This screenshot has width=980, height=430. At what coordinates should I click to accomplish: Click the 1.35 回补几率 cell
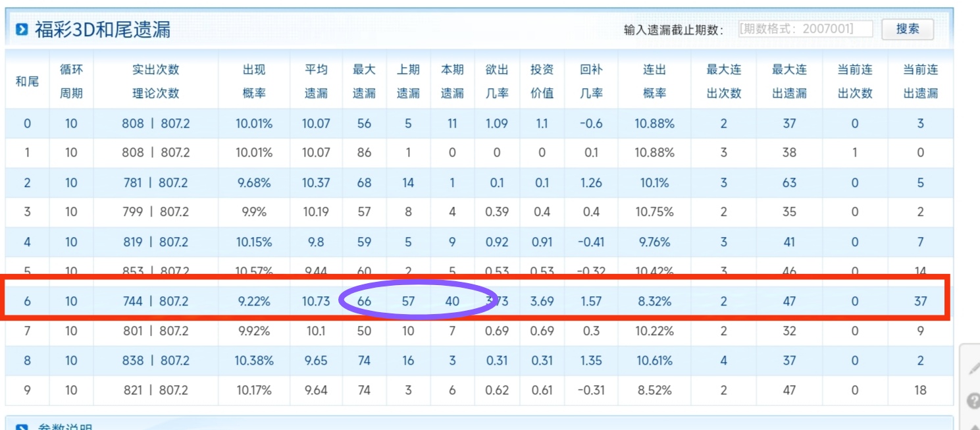[x=591, y=360]
